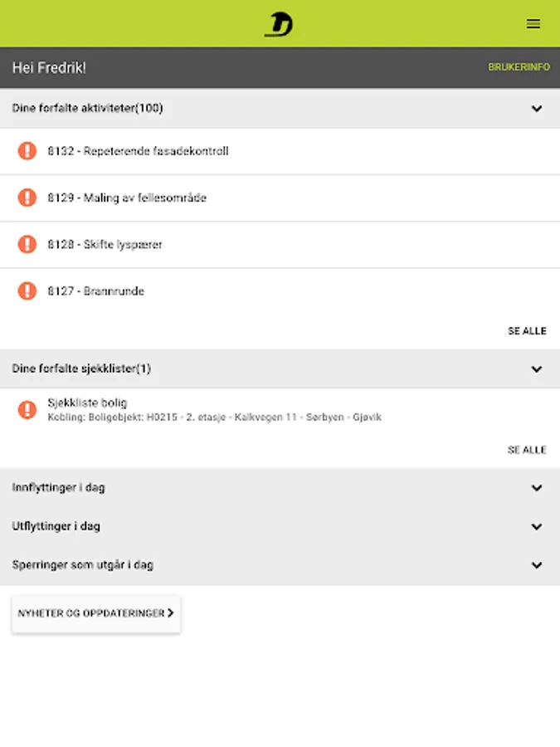
Task: Collapse Dine forfalte sjekklister section
Action: tap(537, 369)
